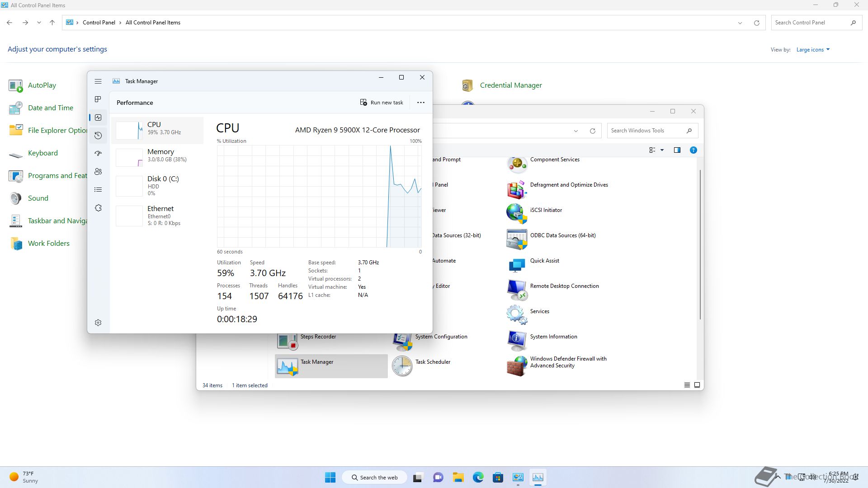Open Task Manager Settings gear

pyautogui.click(x=98, y=323)
